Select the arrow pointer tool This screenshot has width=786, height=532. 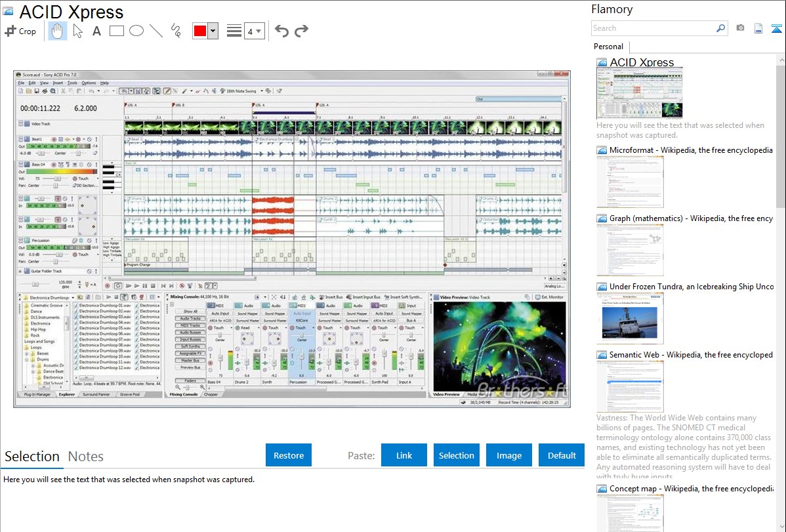(x=77, y=31)
